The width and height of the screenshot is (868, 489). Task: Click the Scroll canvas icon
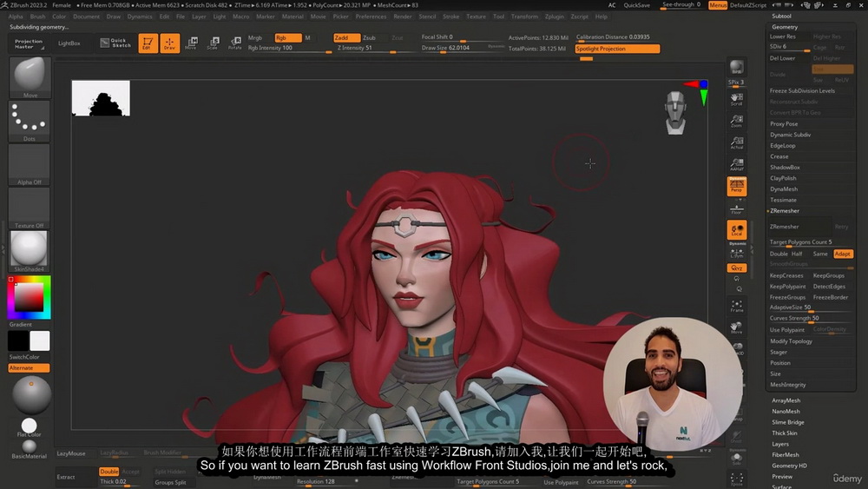pos(737,99)
